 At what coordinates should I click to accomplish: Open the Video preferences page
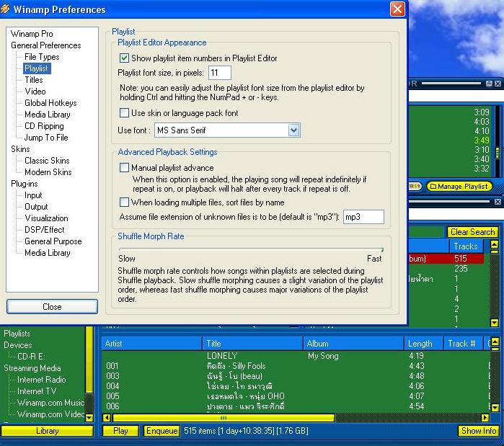(35, 92)
